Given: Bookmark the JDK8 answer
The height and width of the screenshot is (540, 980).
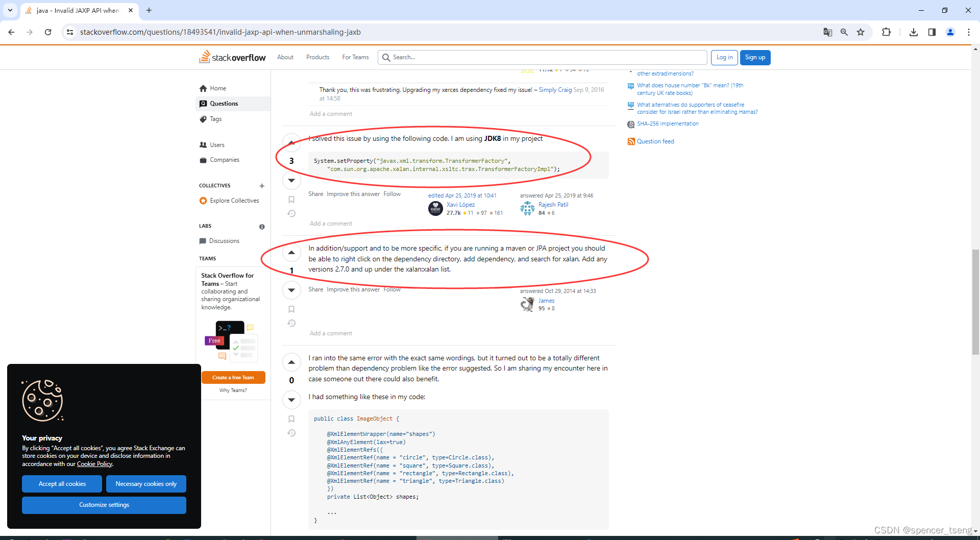Looking at the screenshot, I should click(x=291, y=199).
